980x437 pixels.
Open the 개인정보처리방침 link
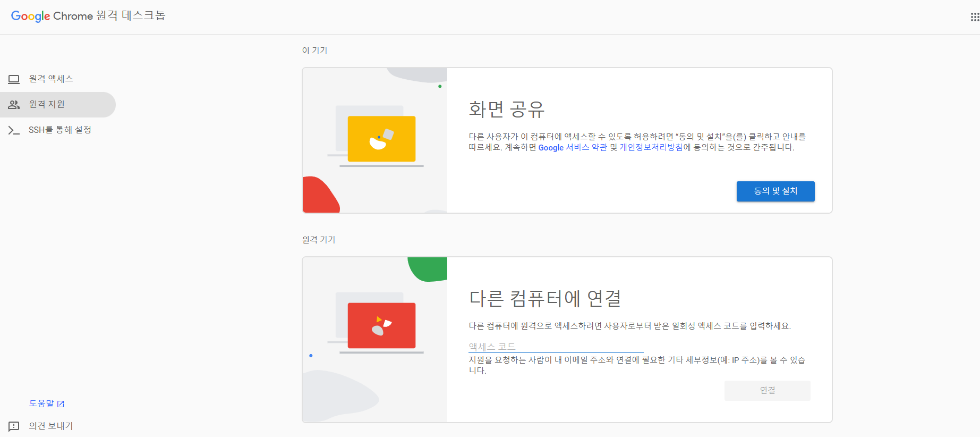651,147
